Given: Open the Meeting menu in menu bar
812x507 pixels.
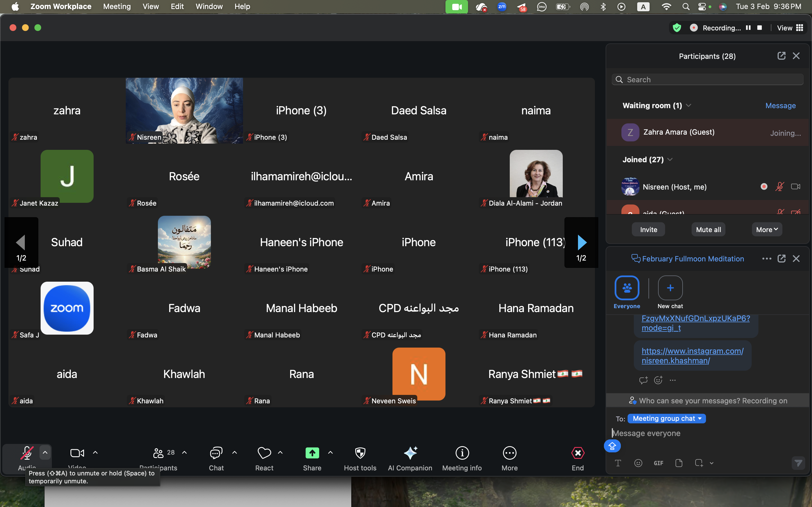Looking at the screenshot, I should 117,6.
